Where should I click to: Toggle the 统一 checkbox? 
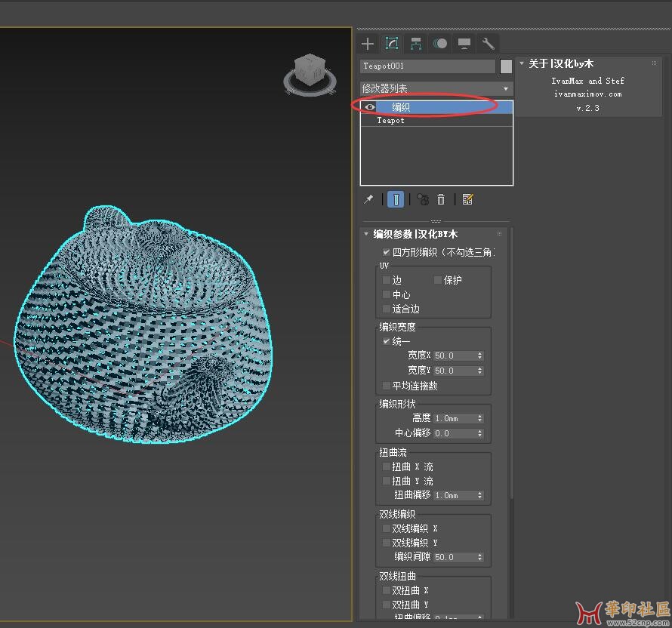point(386,341)
